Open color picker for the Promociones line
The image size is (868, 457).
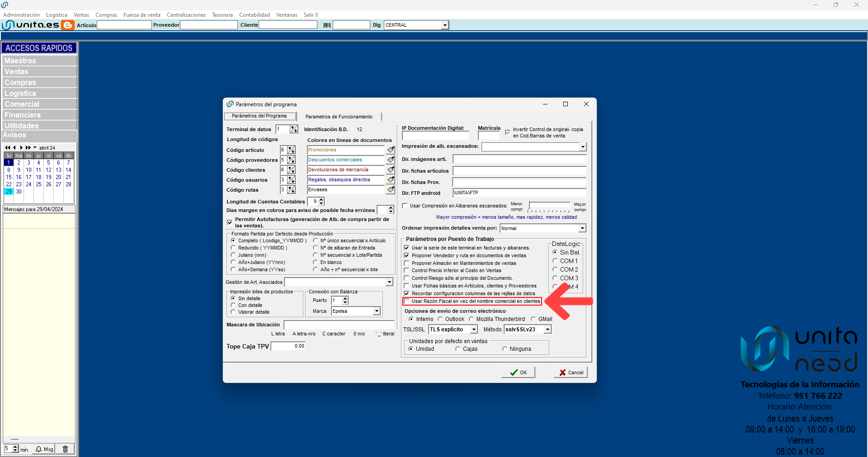click(391, 150)
